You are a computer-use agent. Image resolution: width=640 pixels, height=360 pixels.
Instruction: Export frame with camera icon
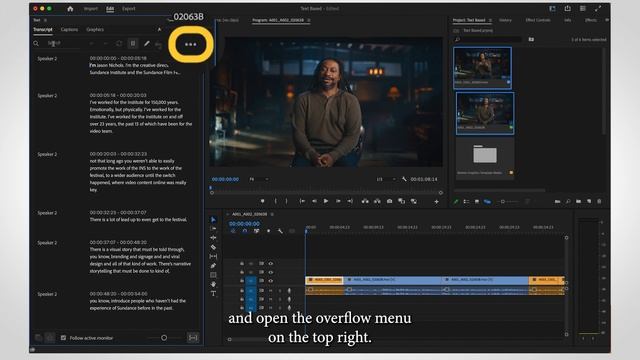click(x=389, y=201)
